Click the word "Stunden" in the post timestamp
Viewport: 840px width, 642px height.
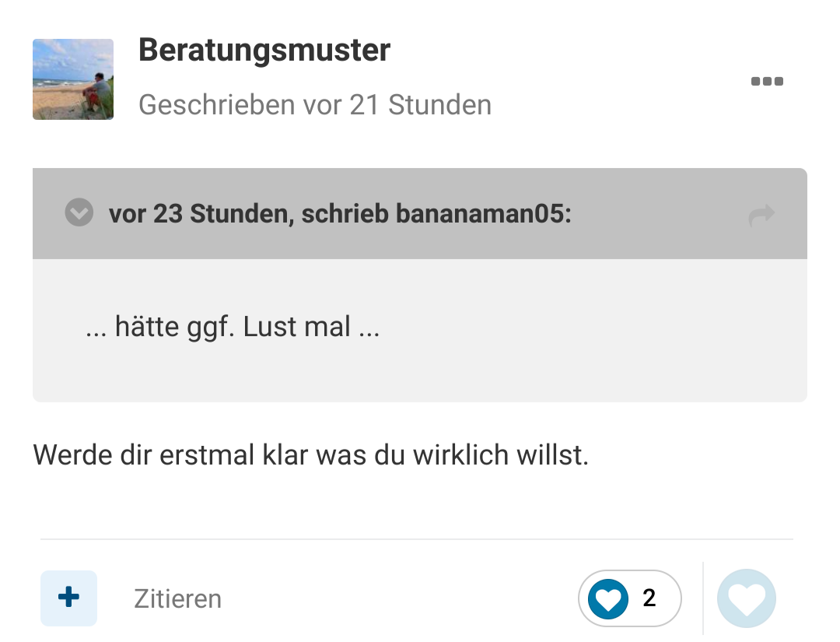[439, 104]
